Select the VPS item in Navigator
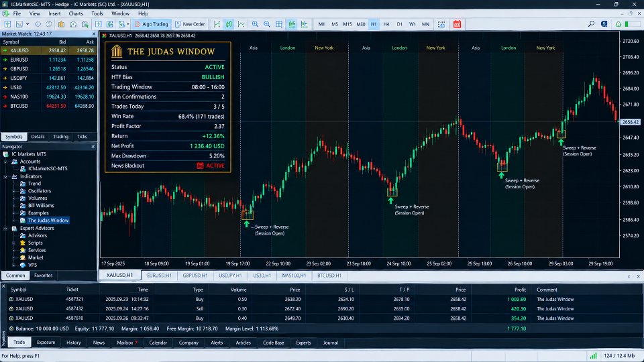Image resolution: width=644 pixels, height=362 pixels. coord(32,265)
